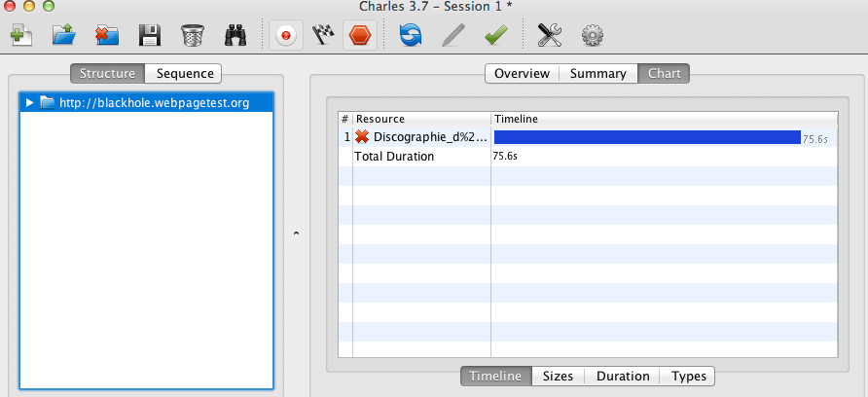This screenshot has height=397, width=868.
Task: Toggle recording with the red record button
Action: 286,36
